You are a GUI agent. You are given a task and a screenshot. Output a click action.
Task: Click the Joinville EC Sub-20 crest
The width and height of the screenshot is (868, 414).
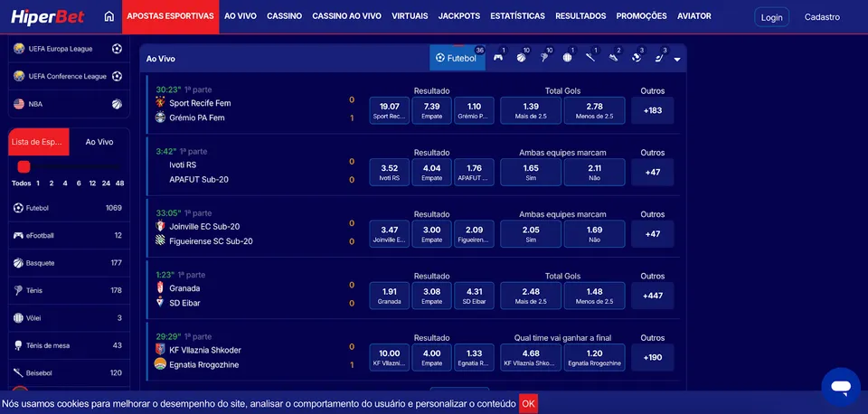coord(161,226)
